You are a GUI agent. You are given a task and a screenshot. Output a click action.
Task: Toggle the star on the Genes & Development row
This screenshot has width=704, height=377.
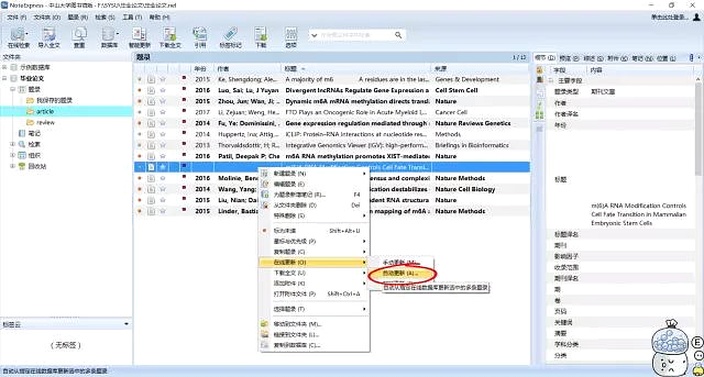pos(163,79)
